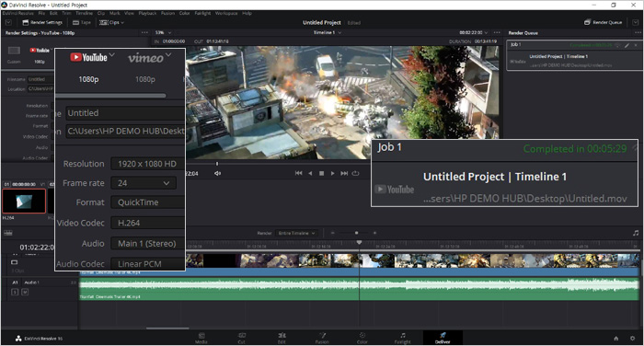Image resolution: width=644 pixels, height=346 pixels.
Task: Click the DaVinci Resolve logo at bottom
Action: click(x=18, y=339)
